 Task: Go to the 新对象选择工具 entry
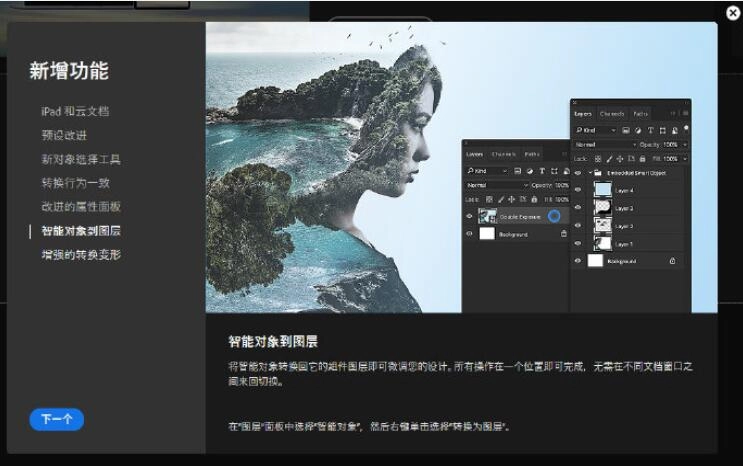(81, 159)
